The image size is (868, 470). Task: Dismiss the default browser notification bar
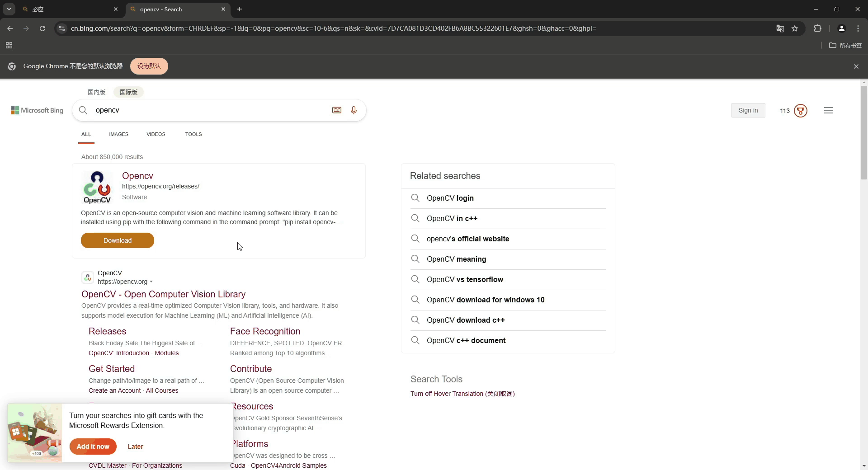click(856, 66)
